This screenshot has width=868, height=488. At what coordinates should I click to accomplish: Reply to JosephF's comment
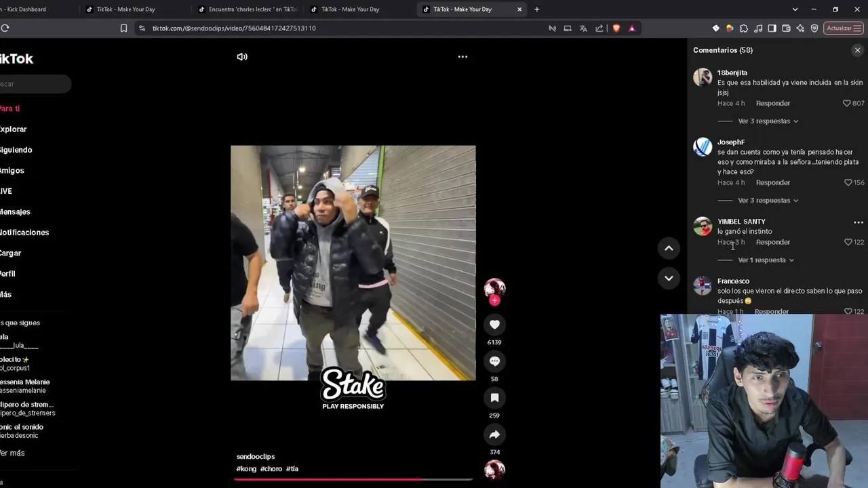pos(773,183)
